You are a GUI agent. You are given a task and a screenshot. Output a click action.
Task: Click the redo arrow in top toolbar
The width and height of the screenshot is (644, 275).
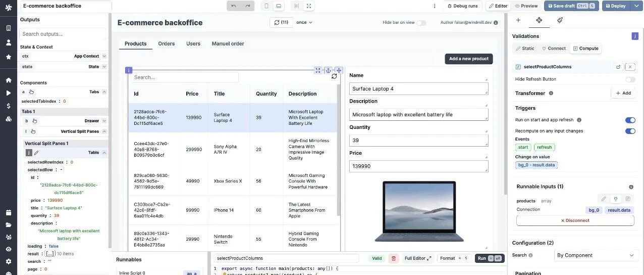coord(248,6)
